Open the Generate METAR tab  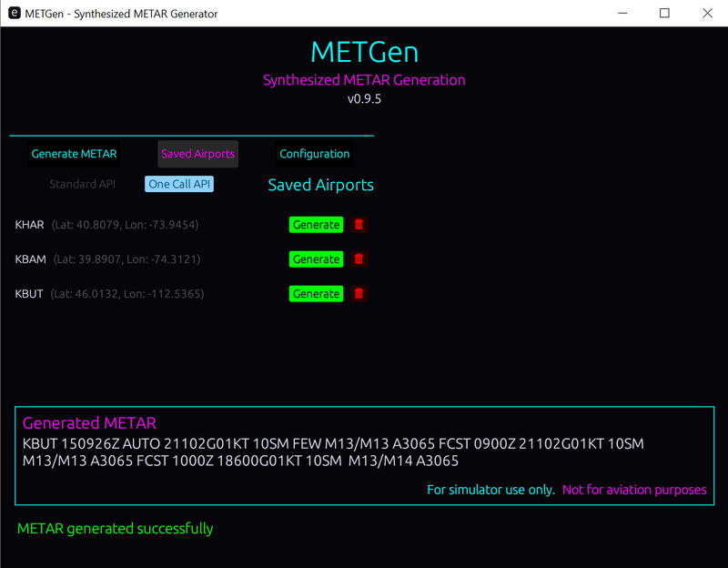tap(74, 153)
